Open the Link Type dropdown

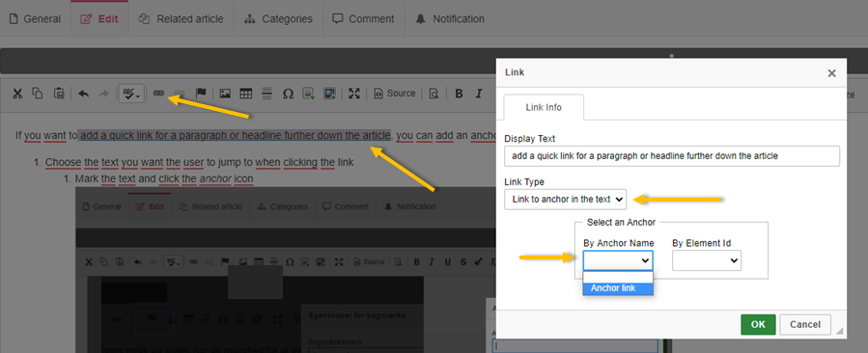[565, 200]
